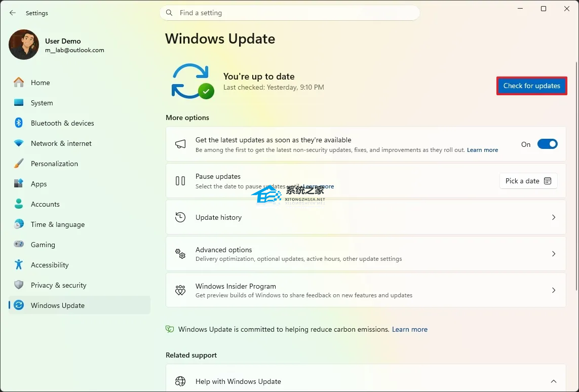Image resolution: width=579 pixels, height=392 pixels.
Task: Click the search magnifier icon
Action: pyautogui.click(x=169, y=13)
